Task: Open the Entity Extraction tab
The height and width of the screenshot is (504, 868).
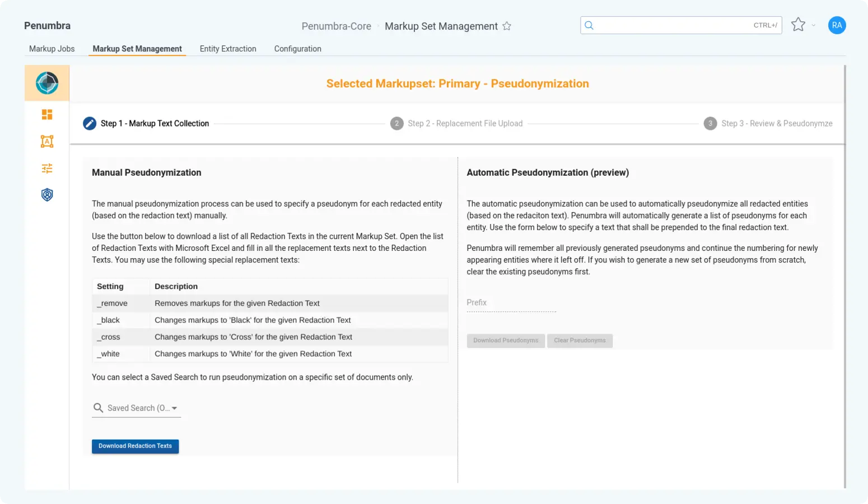Action: pyautogui.click(x=228, y=49)
